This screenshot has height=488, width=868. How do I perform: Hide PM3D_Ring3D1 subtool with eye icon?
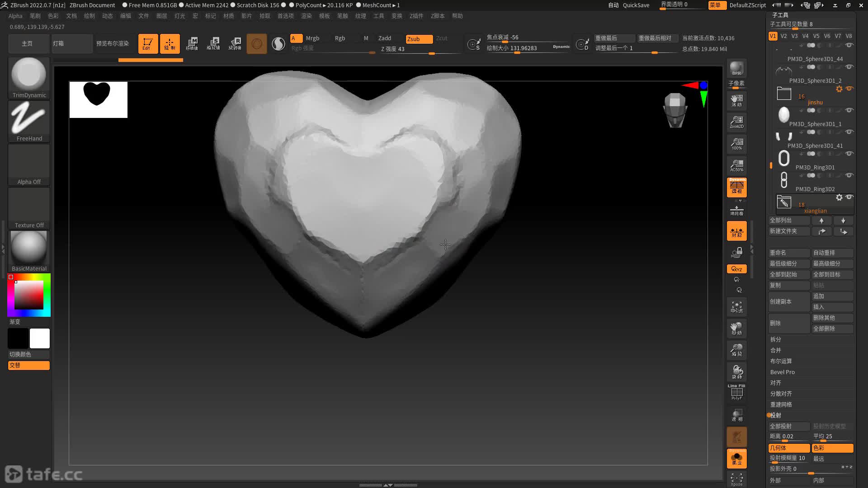[x=849, y=154]
